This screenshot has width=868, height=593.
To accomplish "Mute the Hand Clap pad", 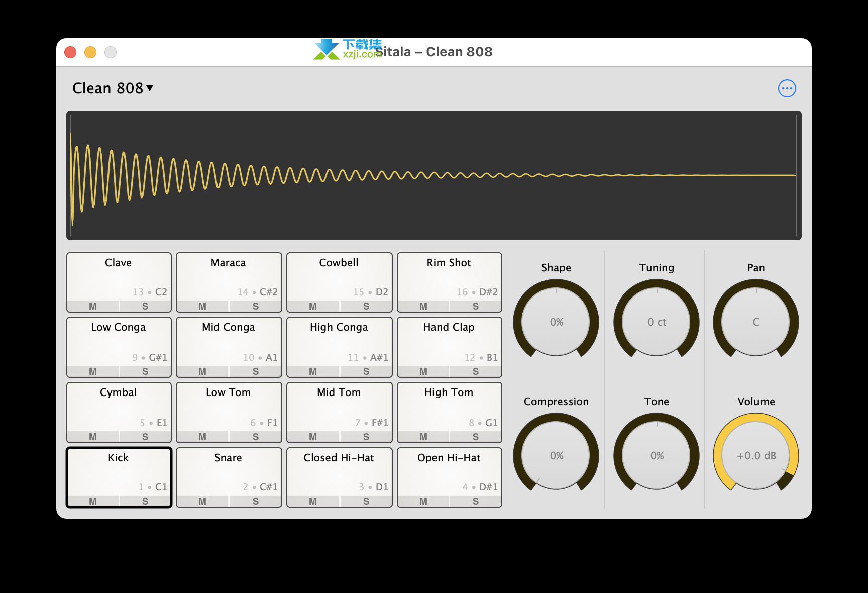I will (423, 371).
